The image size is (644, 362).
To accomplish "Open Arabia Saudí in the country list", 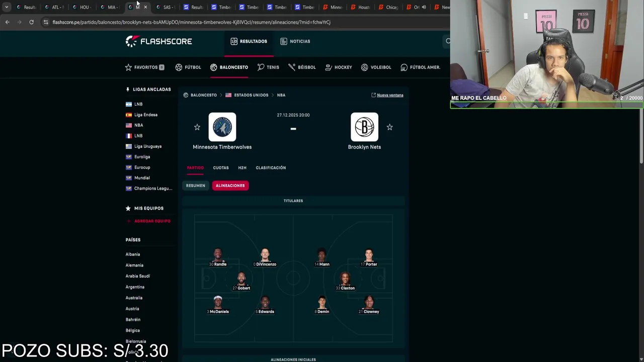I will (138, 276).
